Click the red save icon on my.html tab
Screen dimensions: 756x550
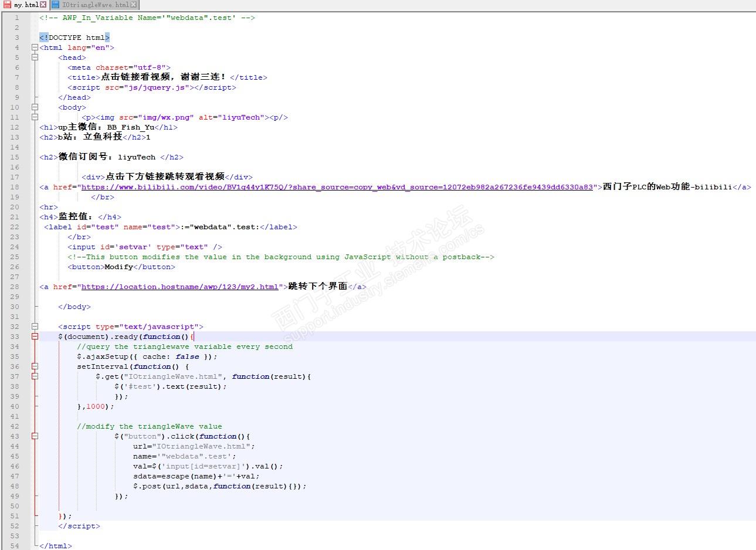coord(8,5)
